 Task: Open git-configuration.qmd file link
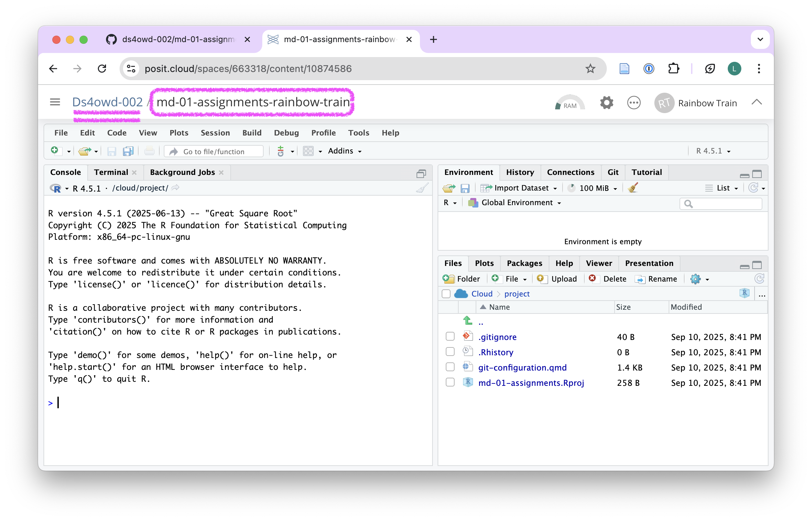coord(522,367)
